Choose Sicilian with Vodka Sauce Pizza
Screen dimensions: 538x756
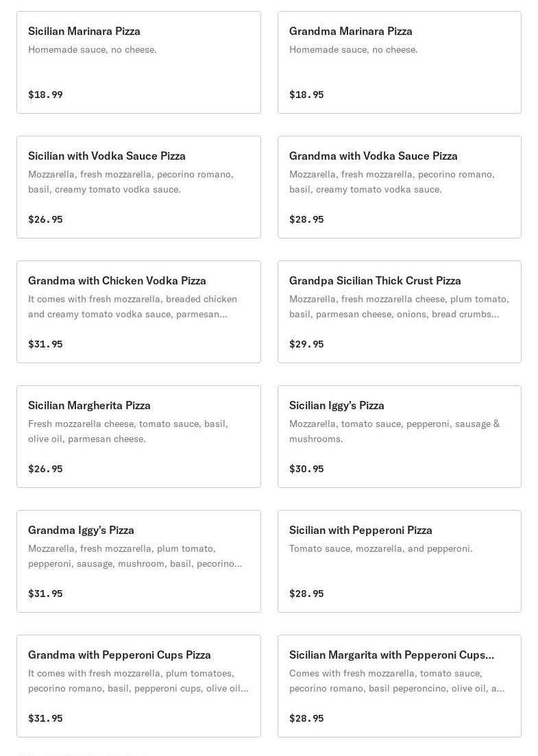point(138,187)
